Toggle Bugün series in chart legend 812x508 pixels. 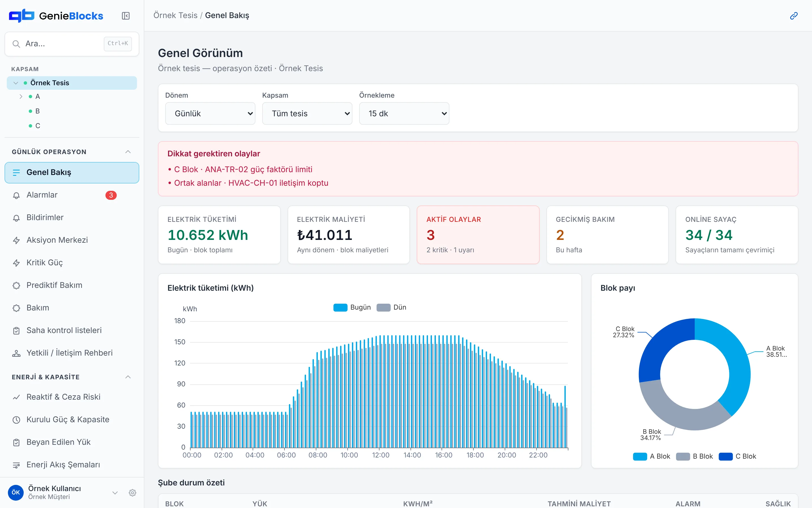[x=352, y=307]
